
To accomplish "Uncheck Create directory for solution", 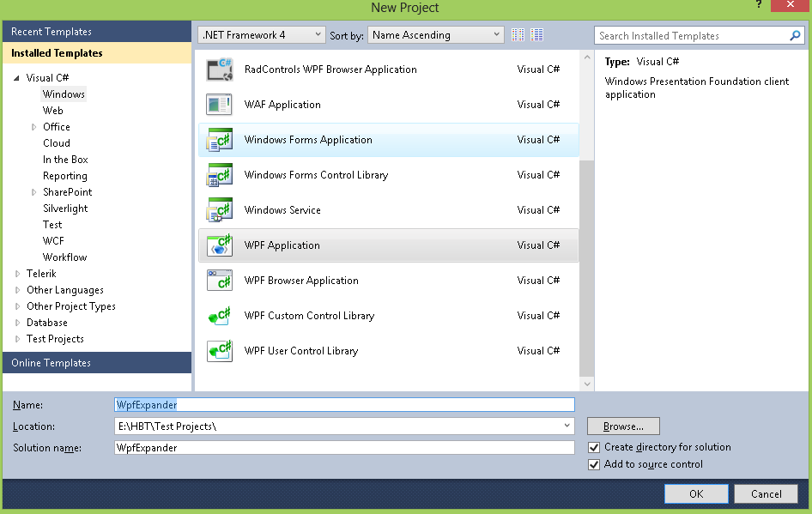I will click(594, 446).
